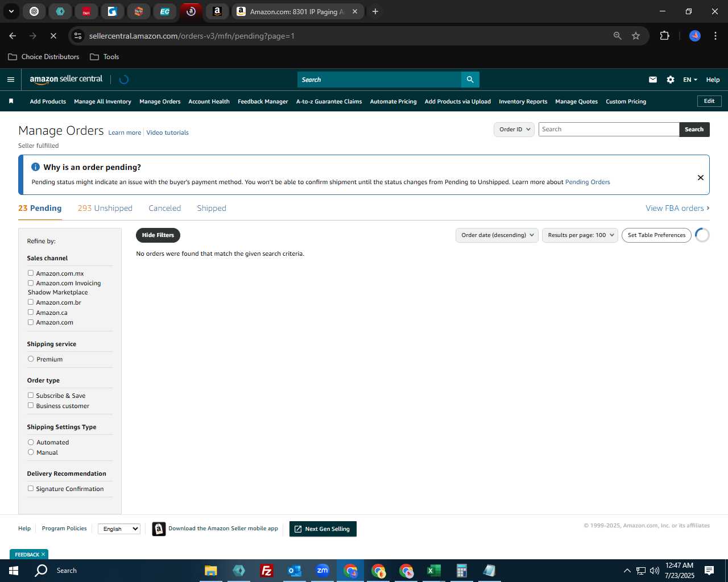Open the settings gear in Seller Central

[x=671, y=80]
